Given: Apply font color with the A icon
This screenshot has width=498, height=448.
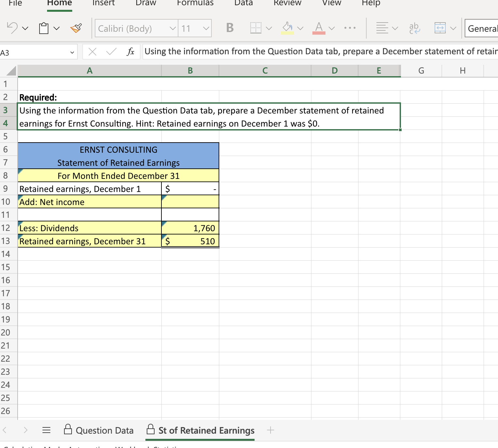Looking at the screenshot, I should (x=319, y=28).
